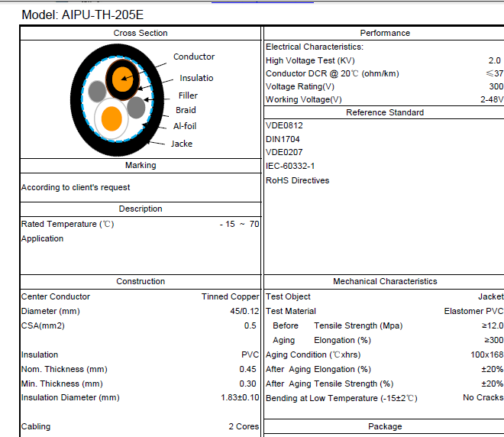Click the Al-foil label next to the cable
The height and width of the screenshot is (437, 504).
click(185, 126)
